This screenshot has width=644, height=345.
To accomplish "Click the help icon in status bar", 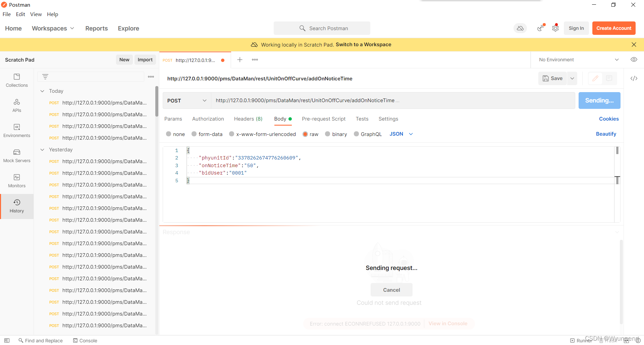I will 638,340.
